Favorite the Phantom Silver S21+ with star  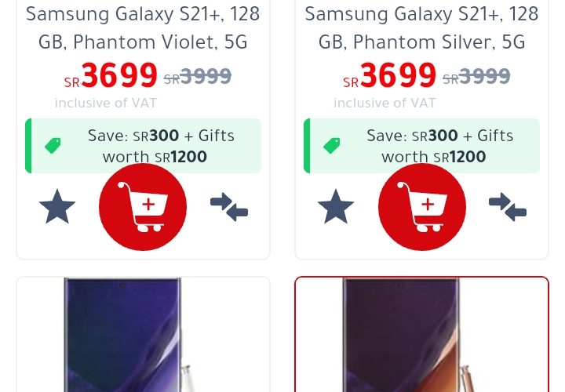pos(336,207)
